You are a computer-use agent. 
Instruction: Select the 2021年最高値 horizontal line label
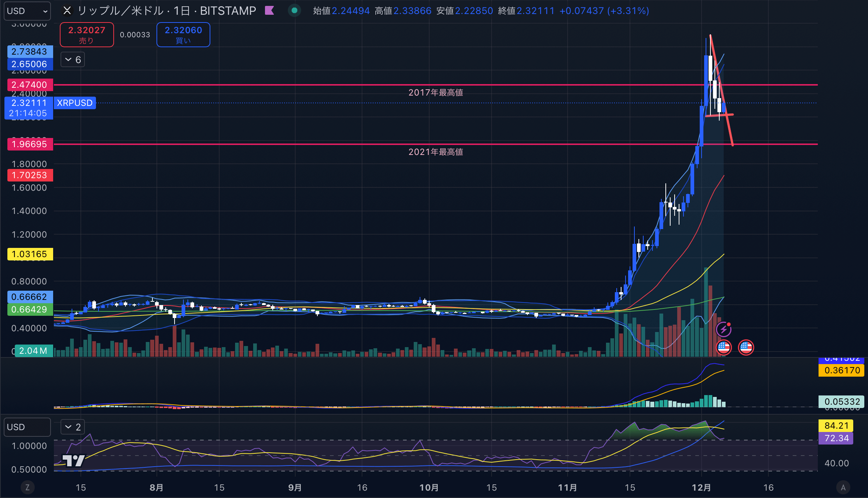[x=435, y=152]
